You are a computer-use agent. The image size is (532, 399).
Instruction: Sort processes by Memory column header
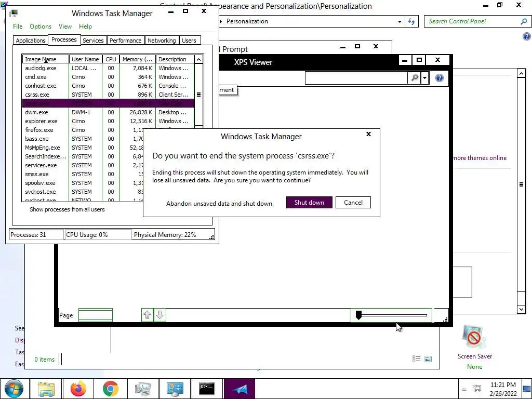(137, 59)
